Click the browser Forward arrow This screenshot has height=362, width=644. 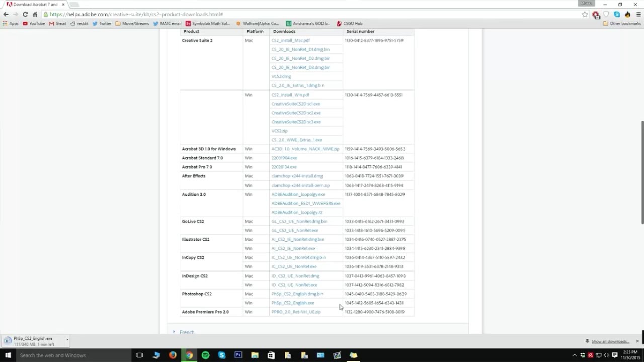click(x=15, y=14)
